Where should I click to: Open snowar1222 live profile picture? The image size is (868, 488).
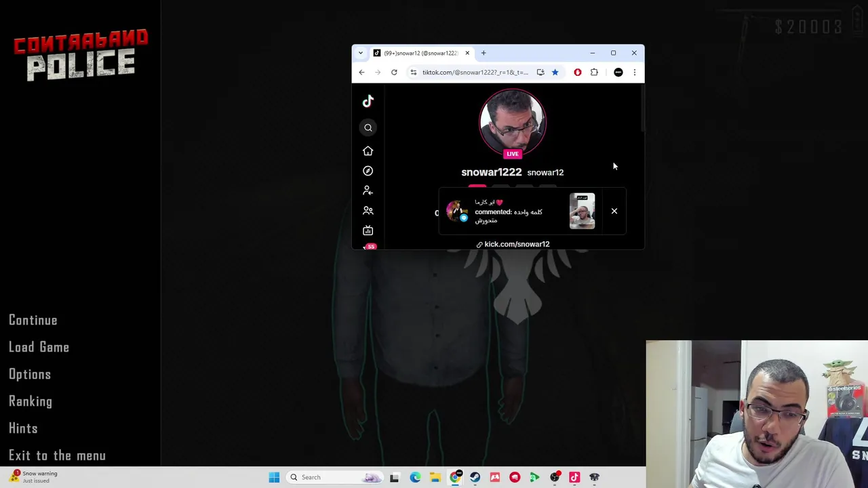point(512,122)
